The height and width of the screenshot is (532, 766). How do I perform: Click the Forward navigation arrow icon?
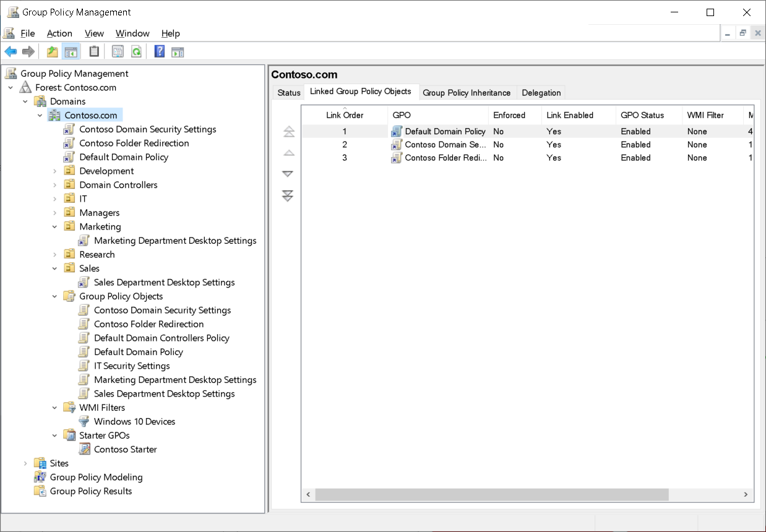point(28,51)
